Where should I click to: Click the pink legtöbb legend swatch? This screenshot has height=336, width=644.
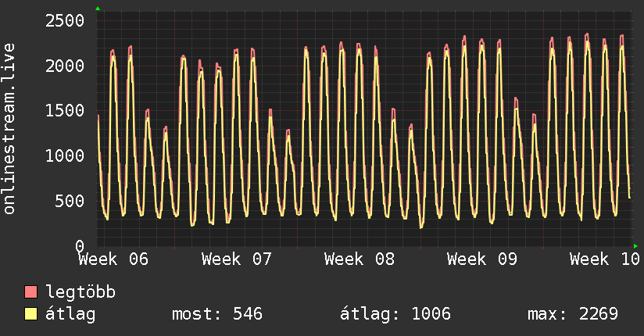coord(30,291)
